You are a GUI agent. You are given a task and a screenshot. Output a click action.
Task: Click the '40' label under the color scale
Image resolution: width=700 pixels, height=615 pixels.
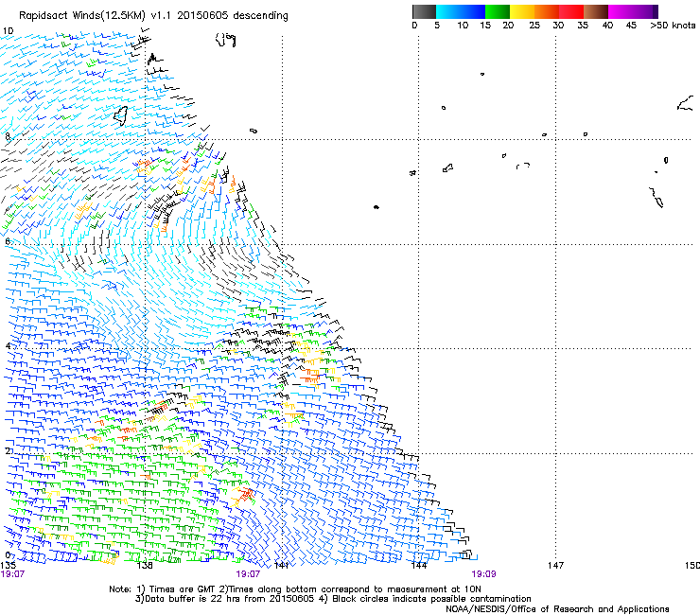click(607, 26)
